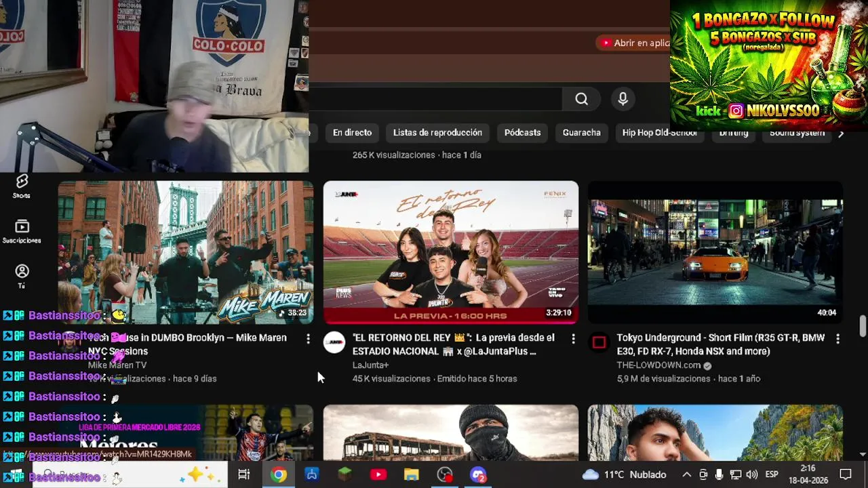Viewport: 868px width, 488px height.
Task: Open volume control in the tray
Action: (x=752, y=474)
